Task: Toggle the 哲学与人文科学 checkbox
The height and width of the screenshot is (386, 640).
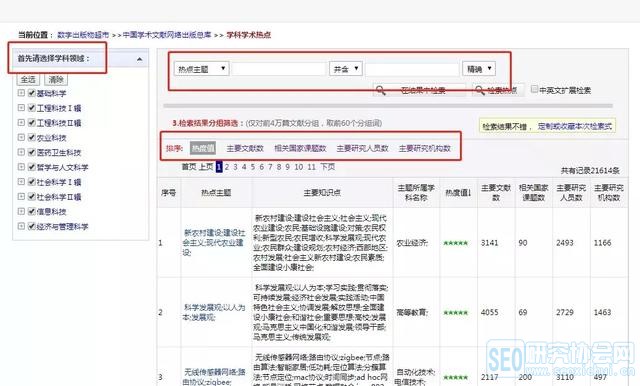Action: coord(32,167)
